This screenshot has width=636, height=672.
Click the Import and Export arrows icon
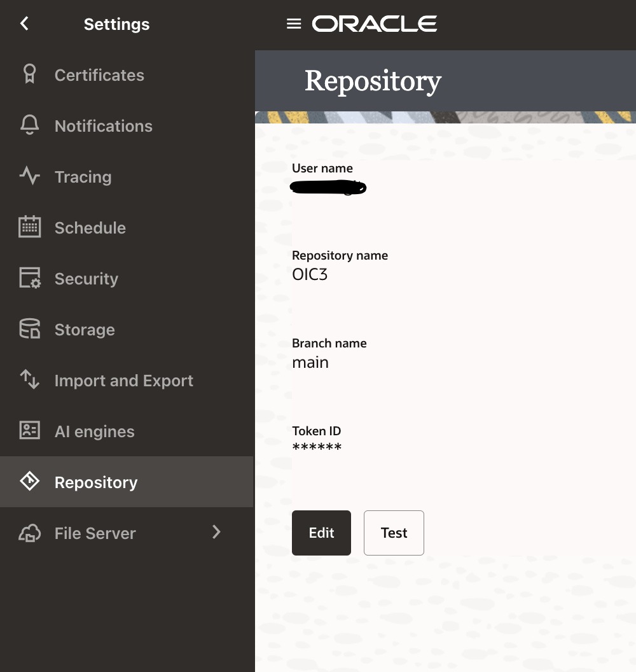(29, 379)
